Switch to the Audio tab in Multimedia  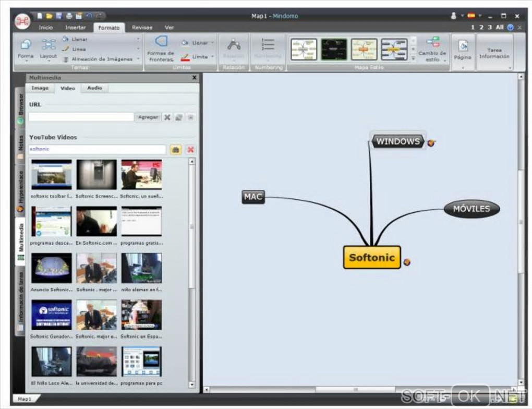tap(94, 88)
